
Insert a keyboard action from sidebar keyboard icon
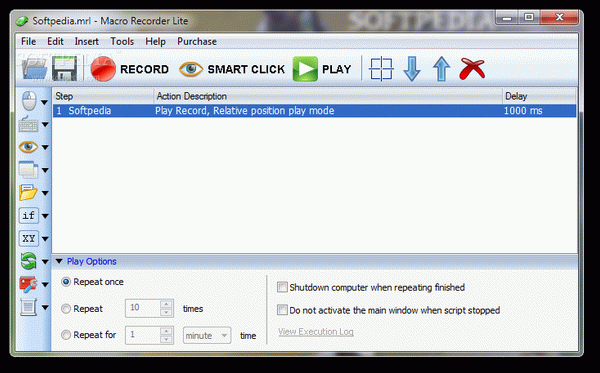(x=29, y=124)
